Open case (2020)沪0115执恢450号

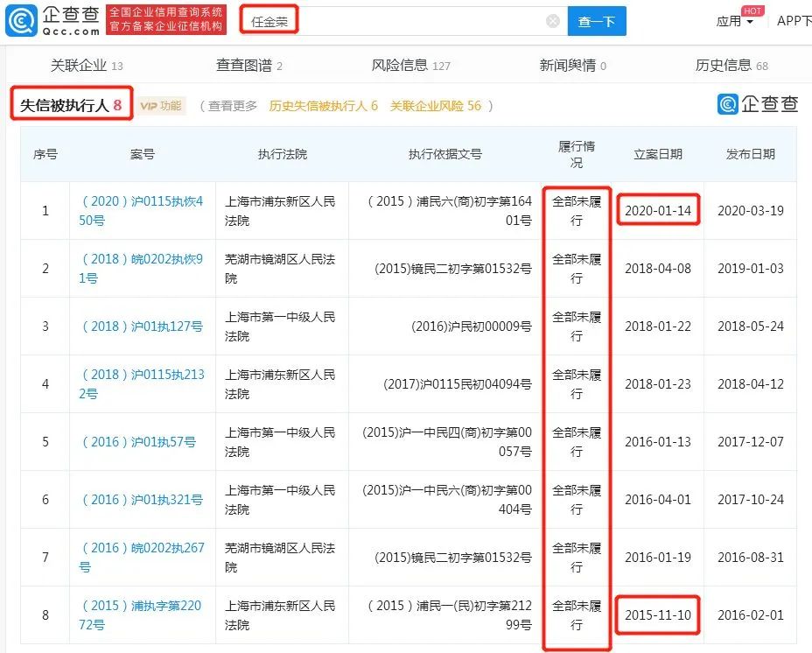click(141, 210)
